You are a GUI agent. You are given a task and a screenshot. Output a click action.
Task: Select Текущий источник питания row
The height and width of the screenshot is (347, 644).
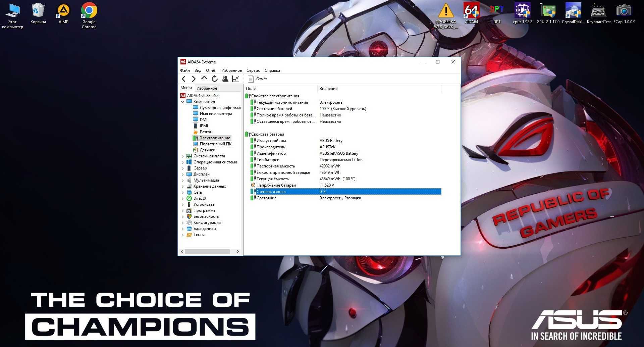click(345, 102)
